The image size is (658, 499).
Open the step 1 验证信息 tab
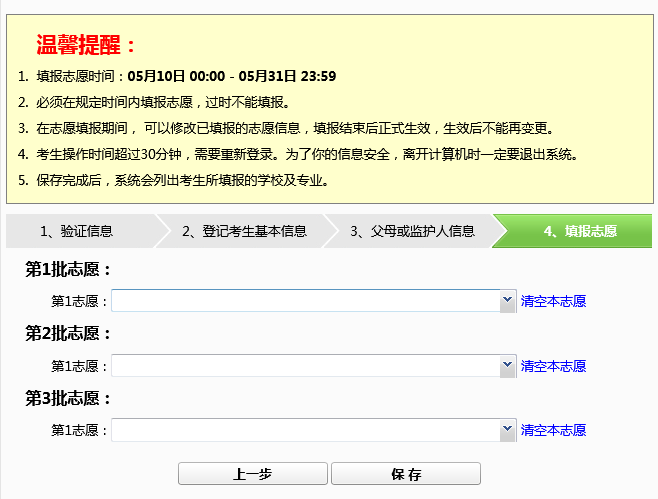click(x=77, y=231)
